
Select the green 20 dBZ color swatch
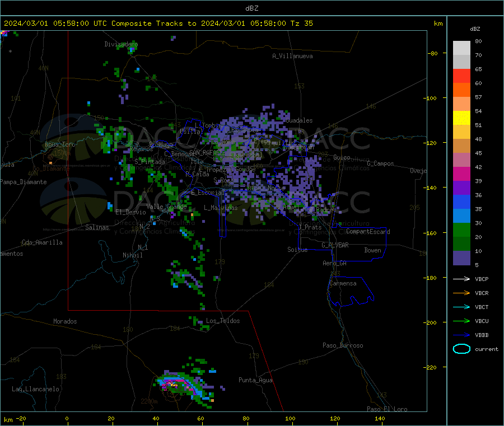point(461,230)
